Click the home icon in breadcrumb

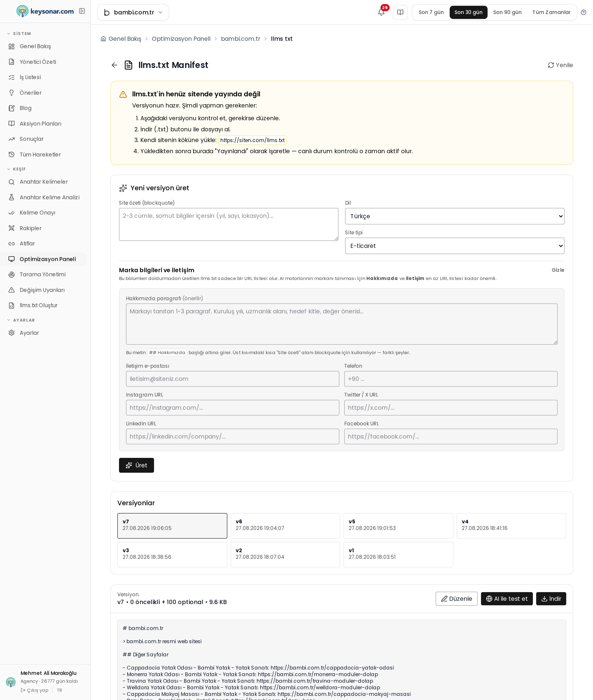pyautogui.click(x=103, y=39)
